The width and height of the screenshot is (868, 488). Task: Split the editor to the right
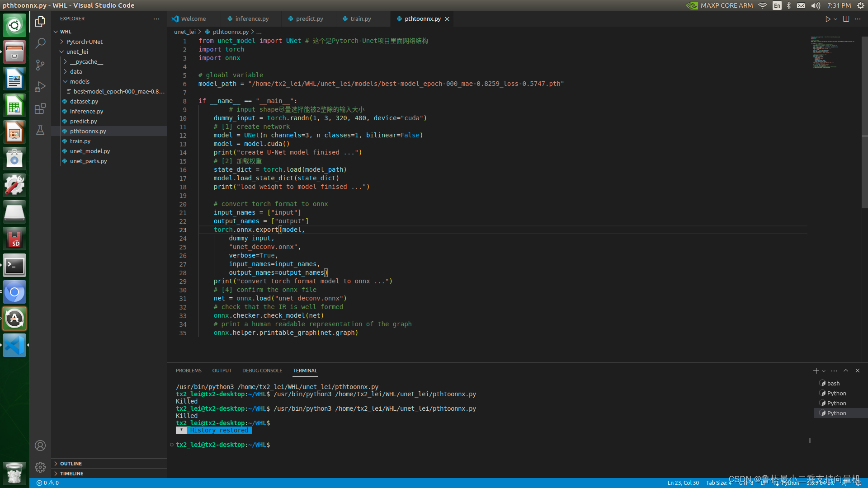point(846,19)
